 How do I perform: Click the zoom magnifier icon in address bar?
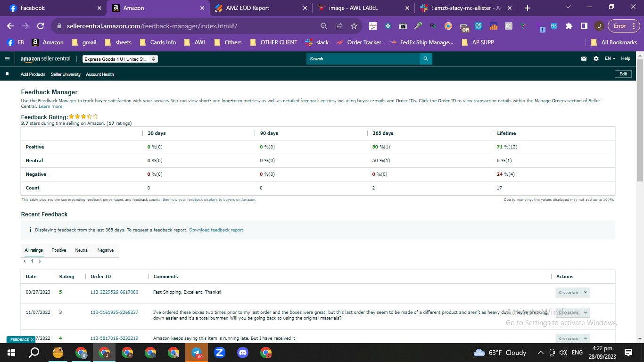[x=324, y=26]
